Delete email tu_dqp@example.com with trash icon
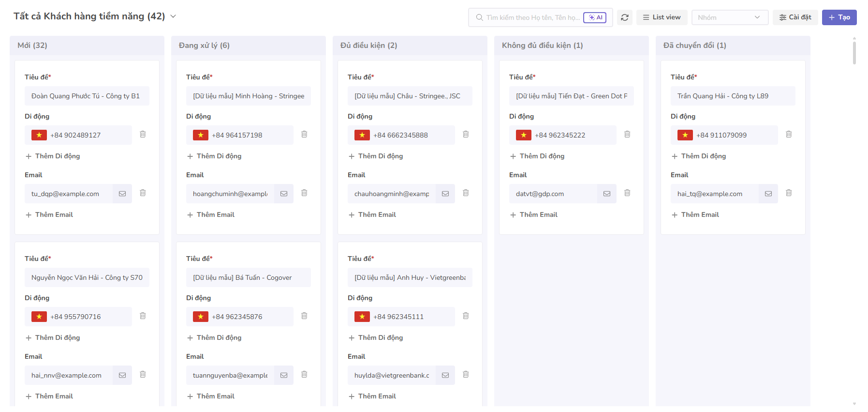The height and width of the screenshot is (412, 868). click(143, 193)
